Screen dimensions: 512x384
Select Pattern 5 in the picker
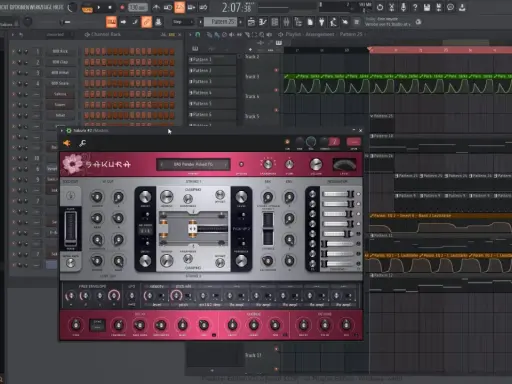pyautogui.click(x=212, y=104)
